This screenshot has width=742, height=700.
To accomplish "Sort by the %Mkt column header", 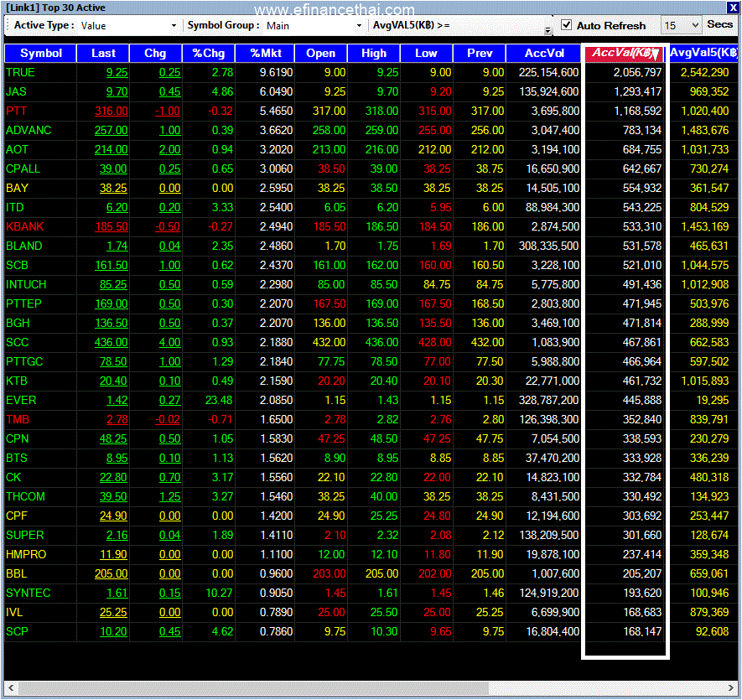I will point(265,53).
